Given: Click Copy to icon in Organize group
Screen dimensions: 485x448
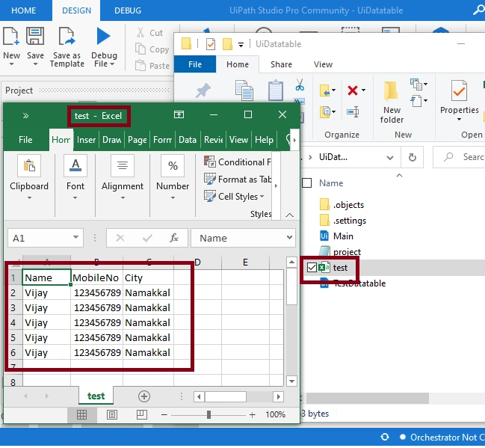Looking at the screenshot, I should (x=325, y=111).
